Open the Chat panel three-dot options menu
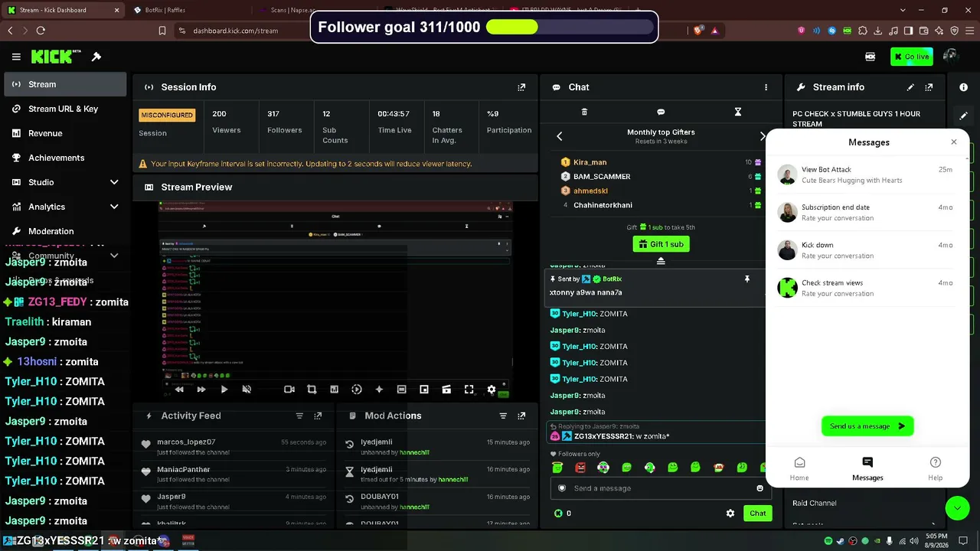Viewport: 980px width, 551px height. pyautogui.click(x=766, y=87)
